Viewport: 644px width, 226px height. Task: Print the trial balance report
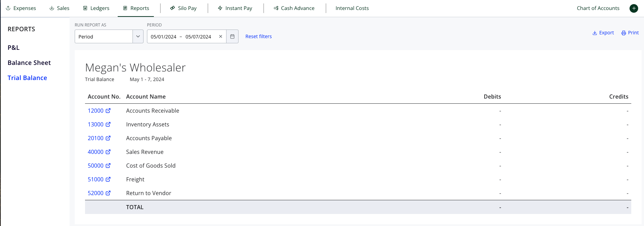(x=630, y=33)
